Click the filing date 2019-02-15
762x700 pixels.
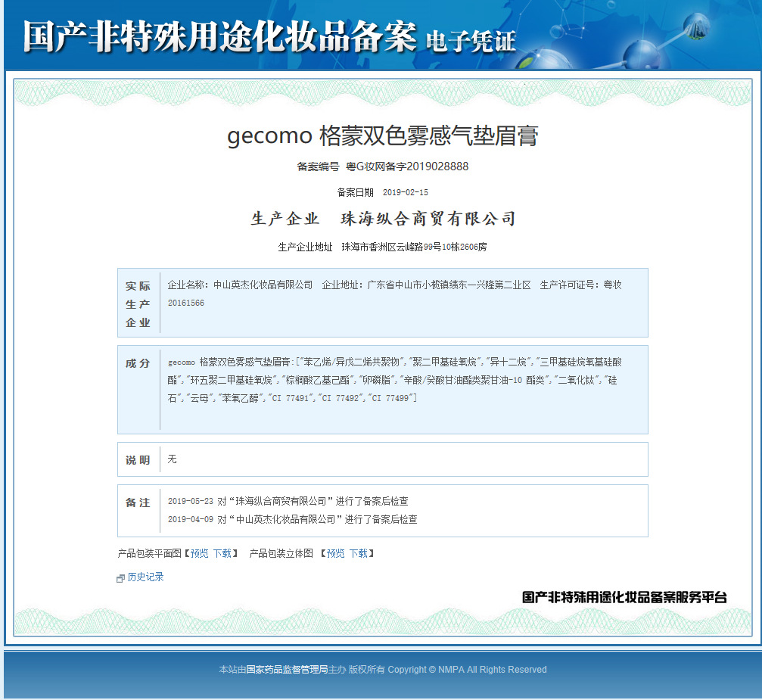click(405, 192)
